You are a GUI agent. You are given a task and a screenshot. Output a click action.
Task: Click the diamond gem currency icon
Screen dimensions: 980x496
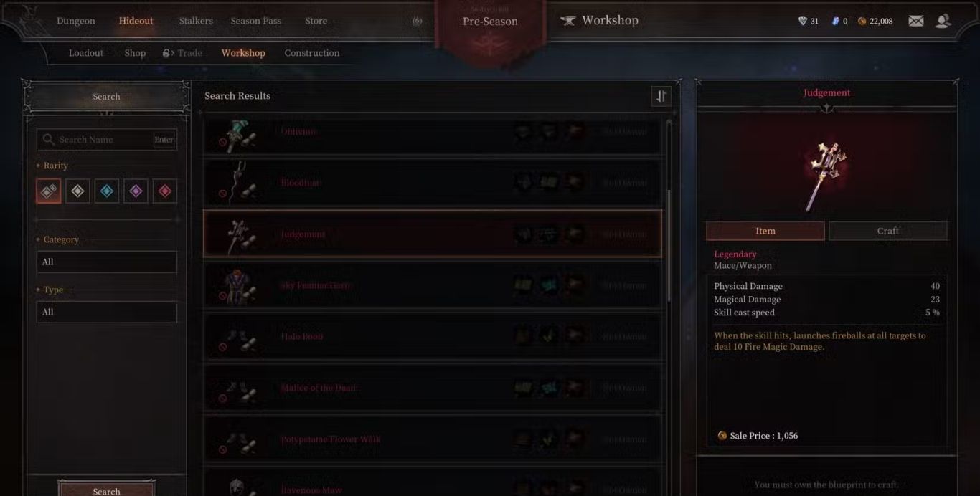[803, 22]
